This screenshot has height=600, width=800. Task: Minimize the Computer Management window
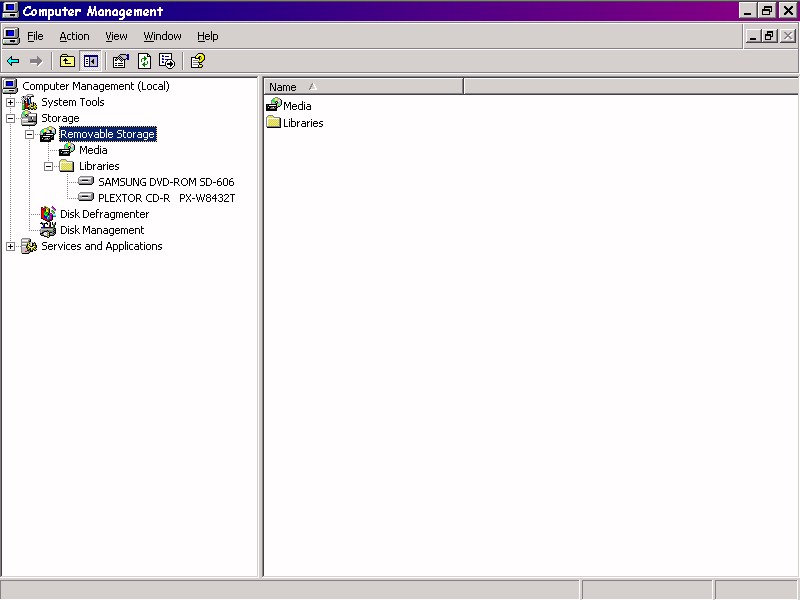coord(747,11)
